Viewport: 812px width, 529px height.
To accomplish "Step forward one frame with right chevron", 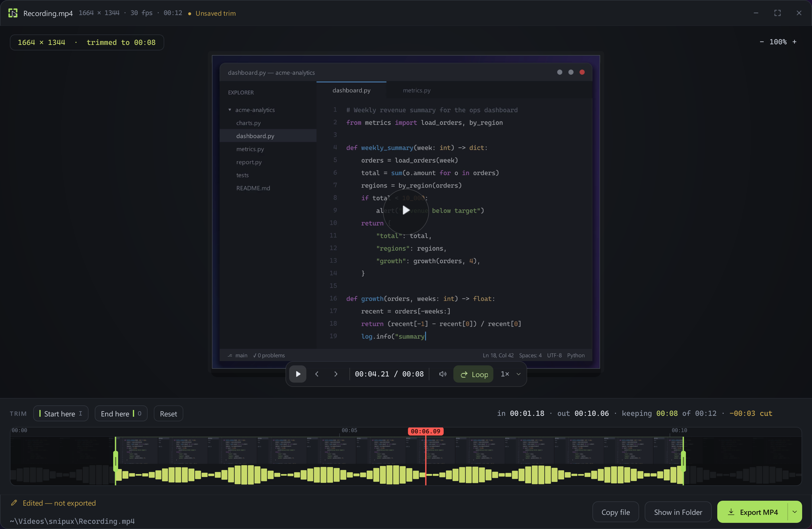I will coord(336,374).
